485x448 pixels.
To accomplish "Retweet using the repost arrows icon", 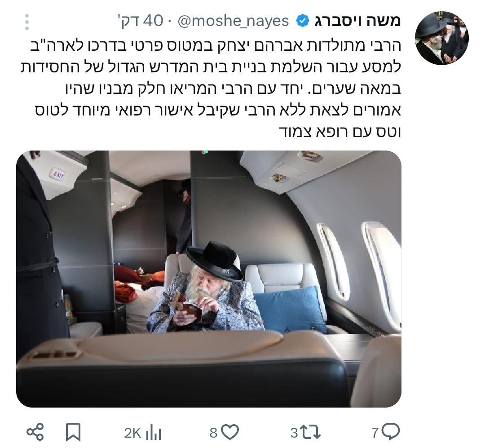I will [310, 432].
